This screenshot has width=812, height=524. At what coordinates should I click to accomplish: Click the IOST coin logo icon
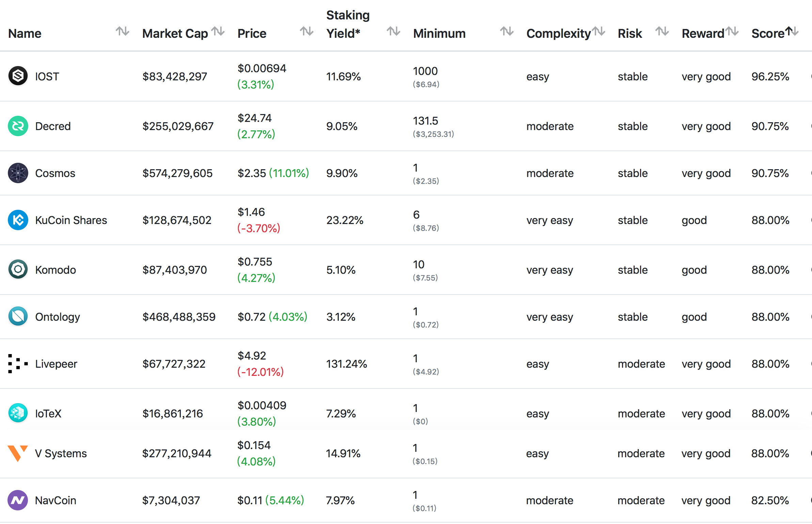tap(18, 76)
